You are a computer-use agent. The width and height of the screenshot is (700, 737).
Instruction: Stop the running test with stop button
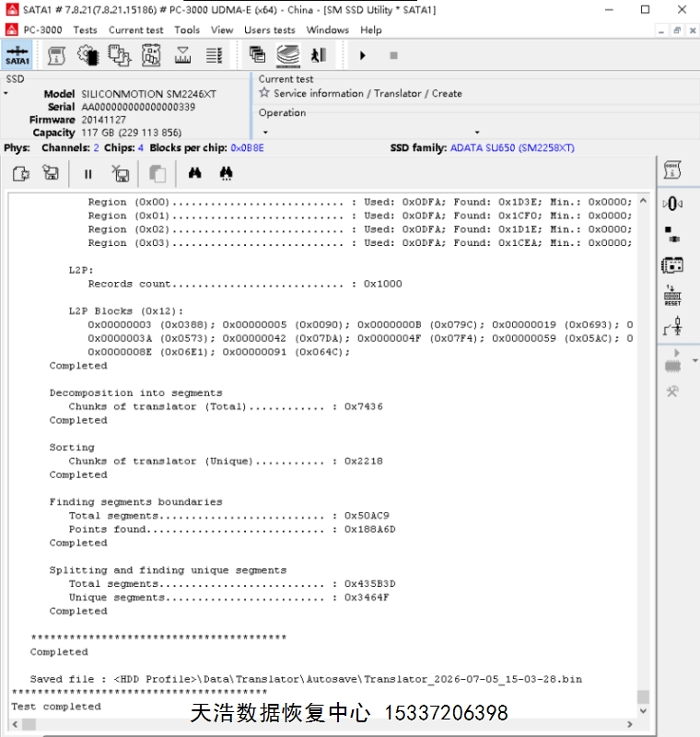(393, 55)
